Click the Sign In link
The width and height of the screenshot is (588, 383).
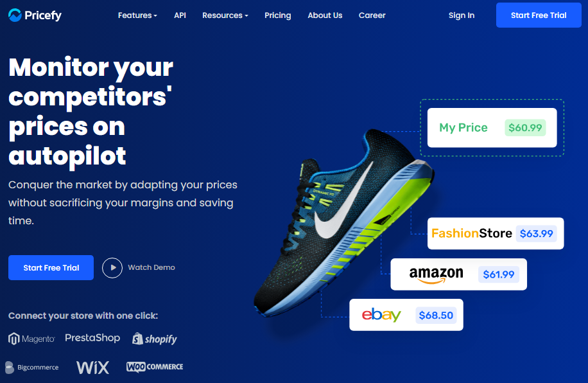[x=462, y=15]
